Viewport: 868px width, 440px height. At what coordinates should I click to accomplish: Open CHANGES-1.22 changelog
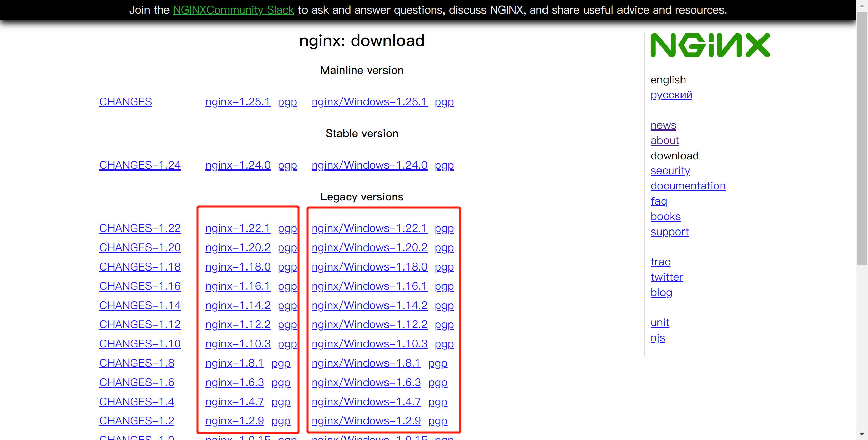140,228
